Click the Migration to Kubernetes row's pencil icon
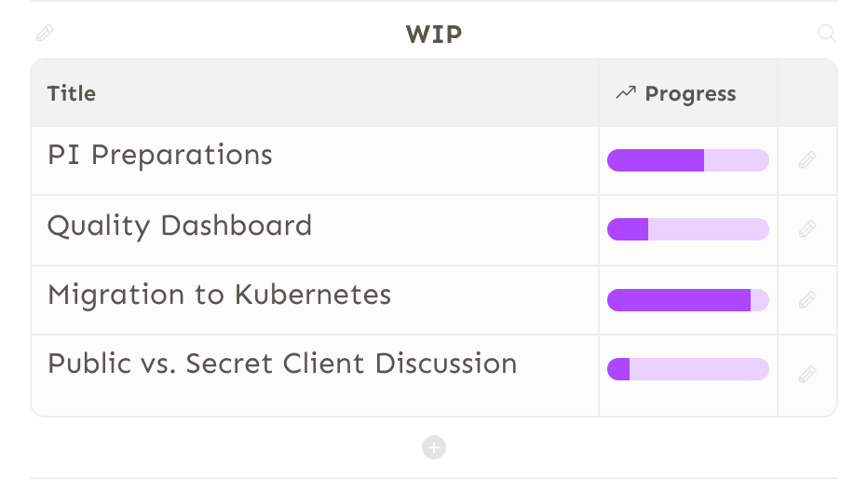The width and height of the screenshot is (868, 481). 807,300
